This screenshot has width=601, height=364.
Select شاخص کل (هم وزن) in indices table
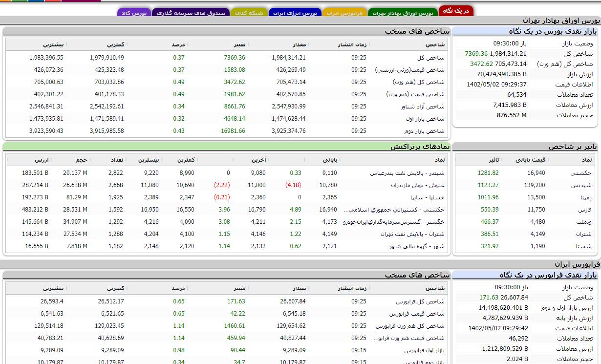(227, 82)
